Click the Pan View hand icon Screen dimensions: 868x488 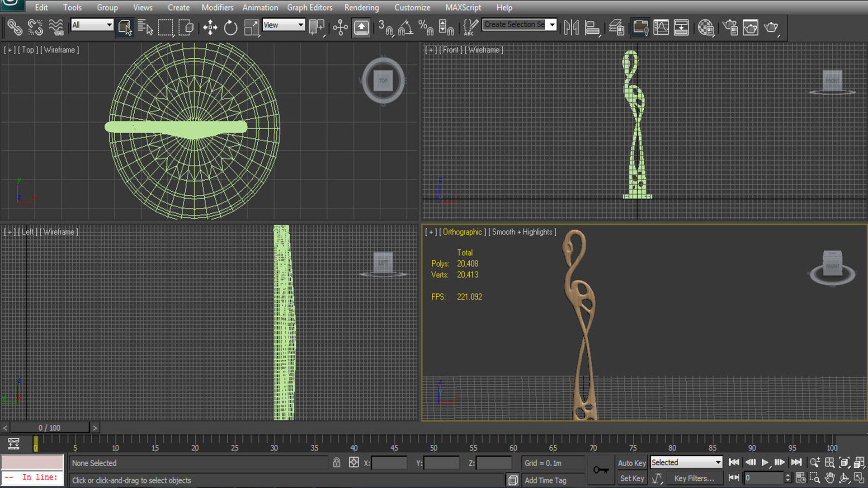pyautogui.click(x=830, y=478)
